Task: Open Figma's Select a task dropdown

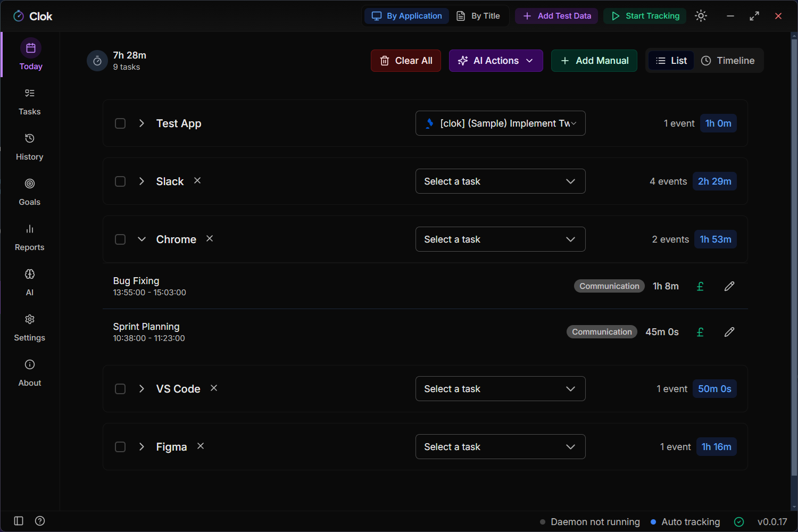Action: [501, 447]
